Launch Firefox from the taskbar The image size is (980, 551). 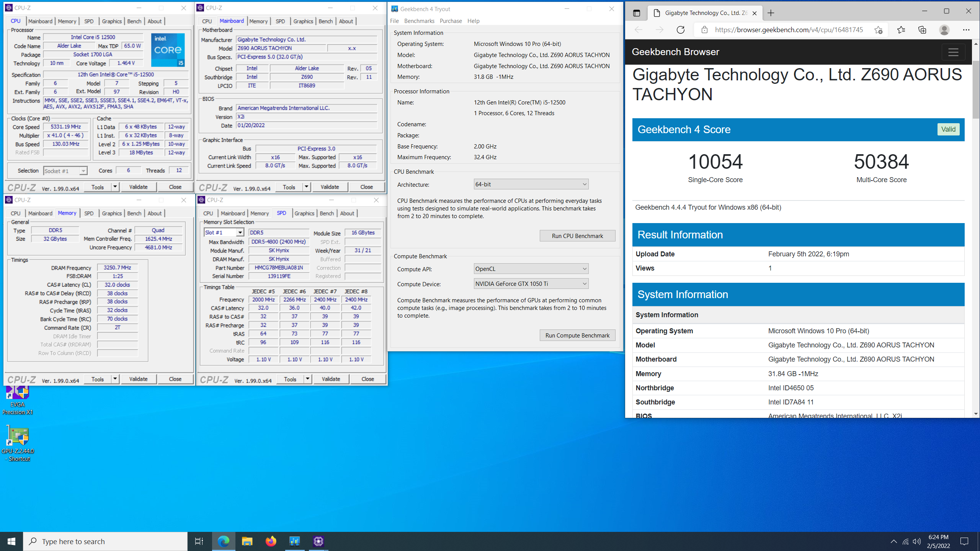point(271,541)
